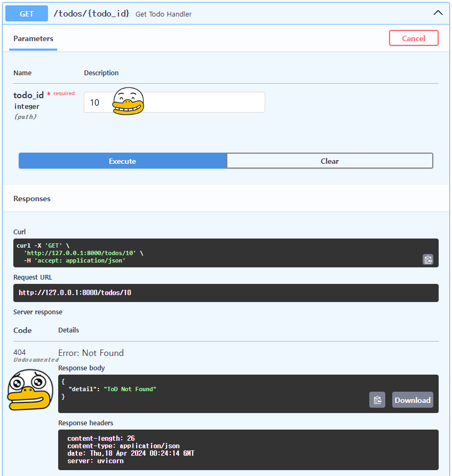Image resolution: width=452 pixels, height=476 pixels.
Task: Click the Server response label
Action: point(38,312)
